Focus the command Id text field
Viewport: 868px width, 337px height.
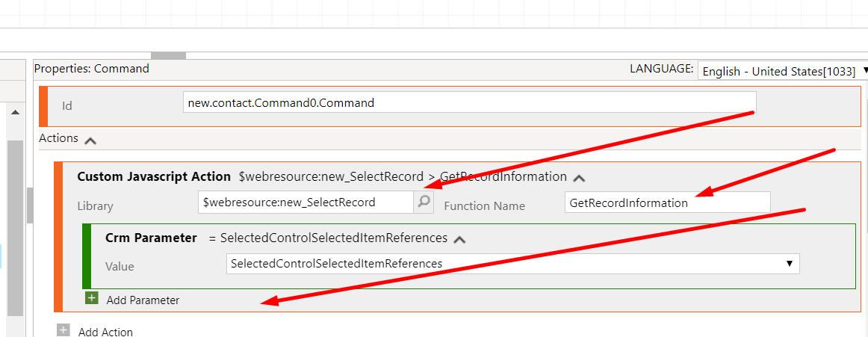(x=469, y=103)
